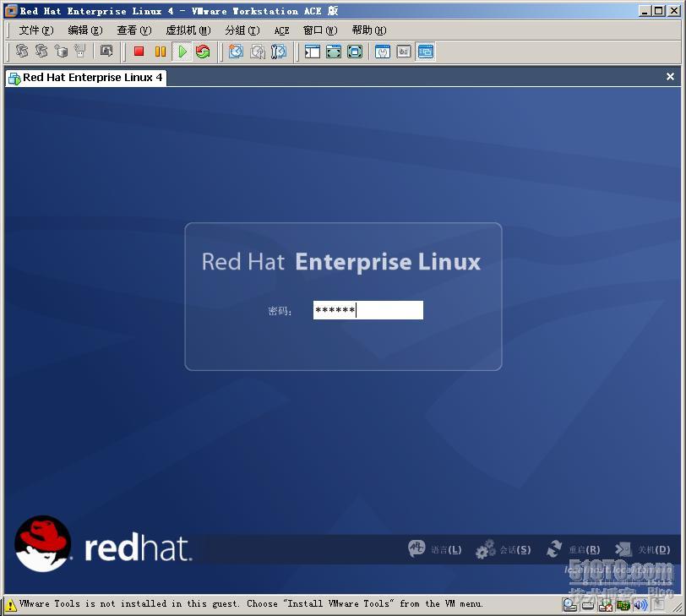Click the Revert to Snapshot icon
This screenshot has width=686, height=616.
(257, 52)
